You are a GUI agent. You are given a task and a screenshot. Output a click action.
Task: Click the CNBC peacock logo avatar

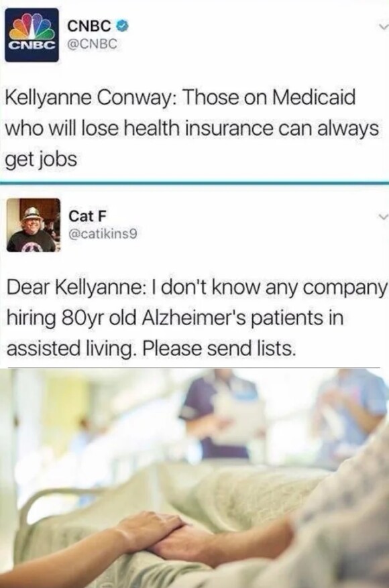32,35
